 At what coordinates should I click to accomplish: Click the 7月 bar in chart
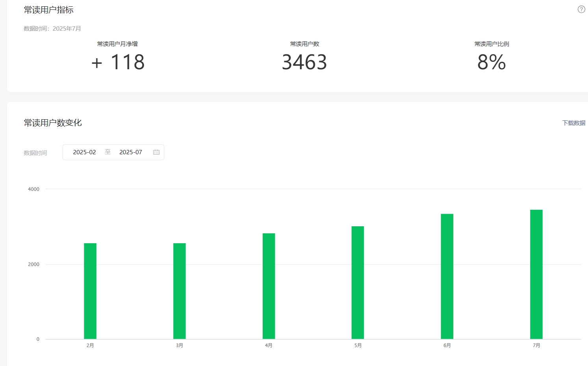pyautogui.click(x=536, y=274)
